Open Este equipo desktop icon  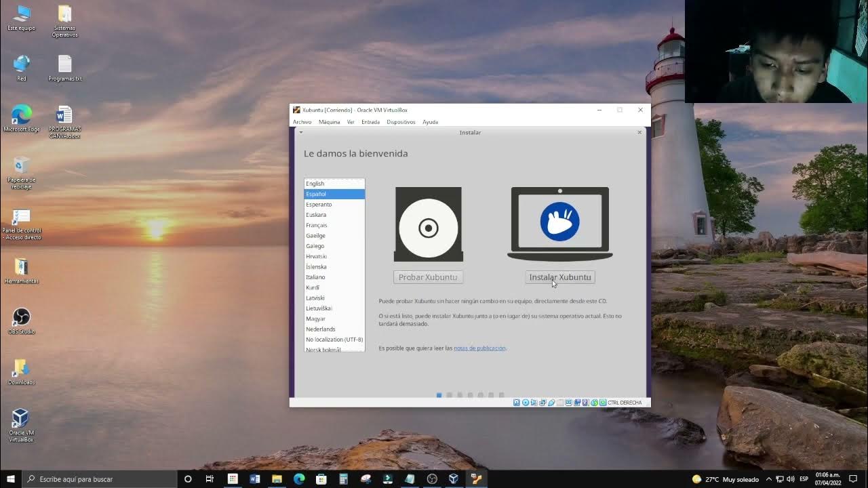(x=22, y=18)
